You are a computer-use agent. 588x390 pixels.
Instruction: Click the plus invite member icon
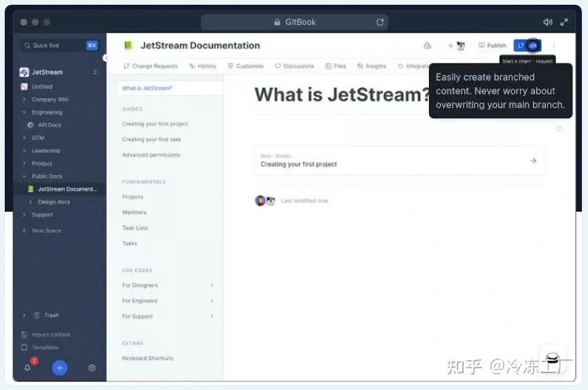tap(451, 46)
